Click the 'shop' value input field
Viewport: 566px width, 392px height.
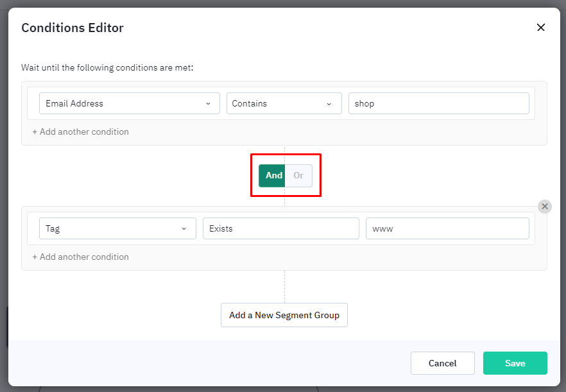click(x=438, y=103)
